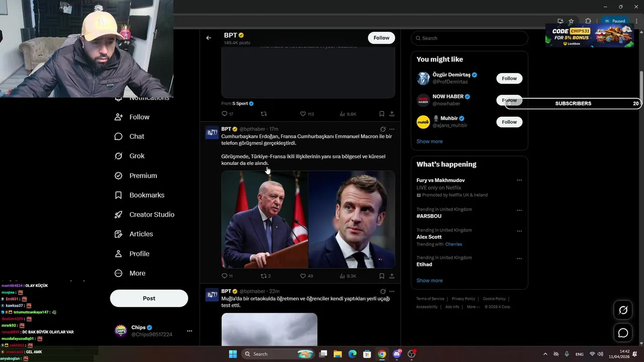Open Creator Studio in the sidebar
Screen dimensions: 644x362
[x=144, y=214]
